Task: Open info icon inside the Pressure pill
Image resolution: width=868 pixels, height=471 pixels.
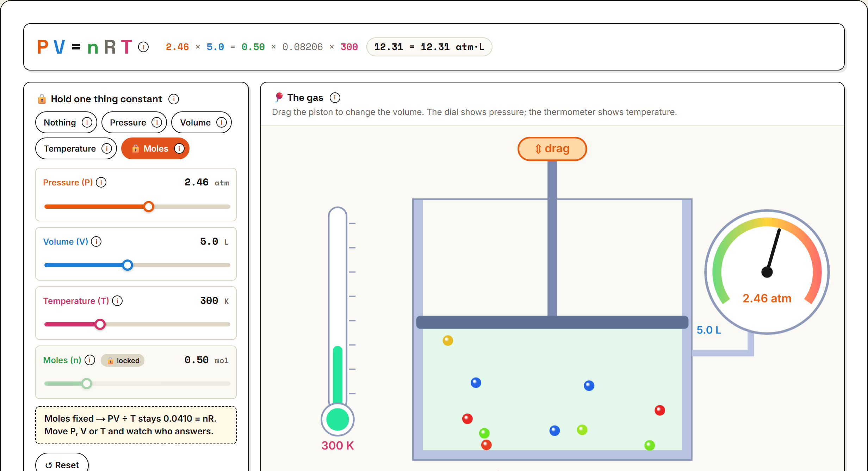Action: click(157, 122)
